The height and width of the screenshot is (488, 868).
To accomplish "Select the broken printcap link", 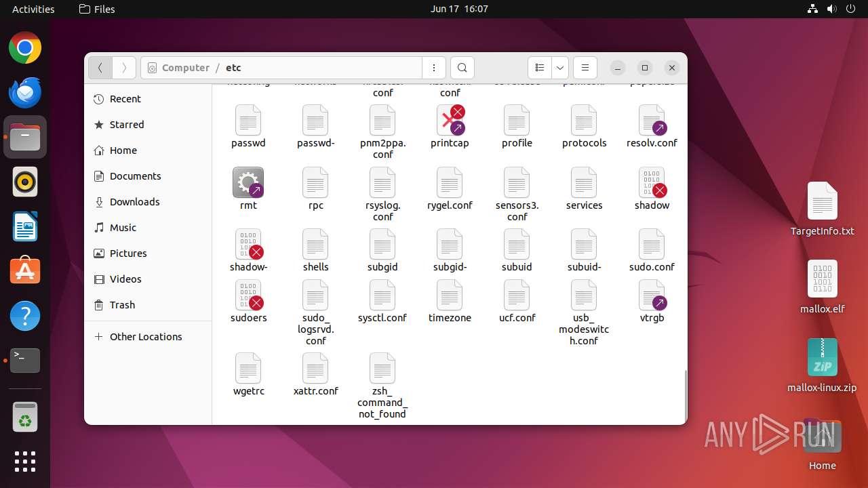I will click(450, 120).
